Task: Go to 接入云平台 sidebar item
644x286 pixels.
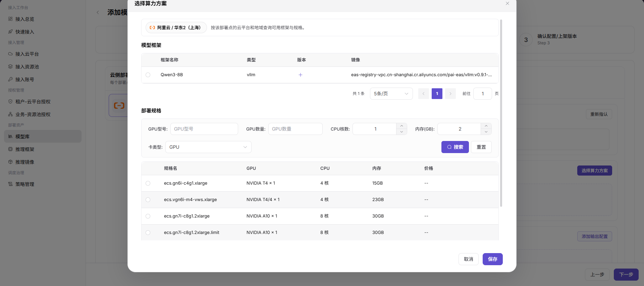Action: tap(43, 54)
